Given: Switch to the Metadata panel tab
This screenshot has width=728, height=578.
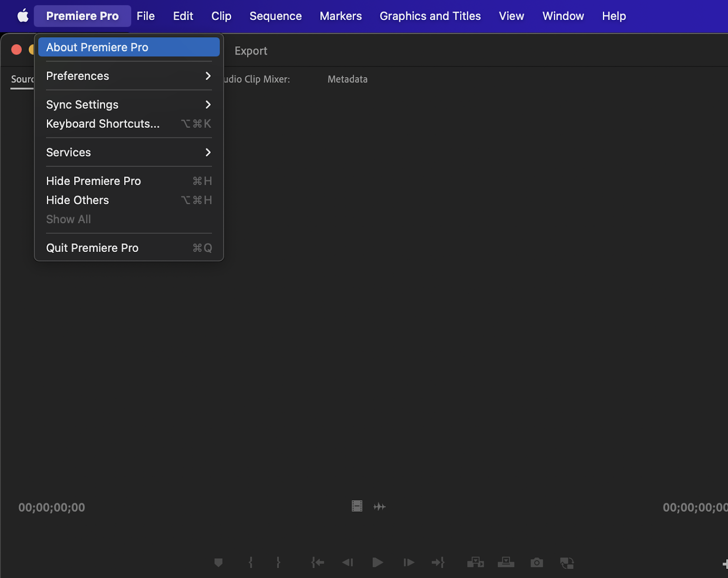Looking at the screenshot, I should point(348,79).
